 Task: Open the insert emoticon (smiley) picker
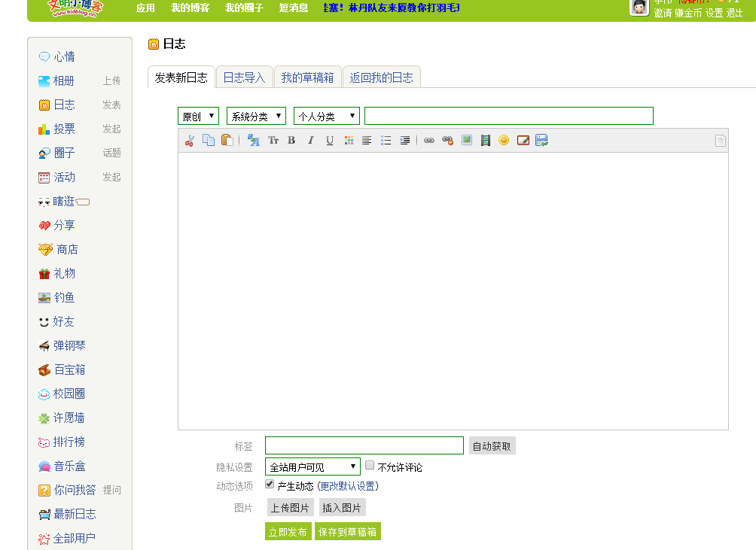point(503,140)
